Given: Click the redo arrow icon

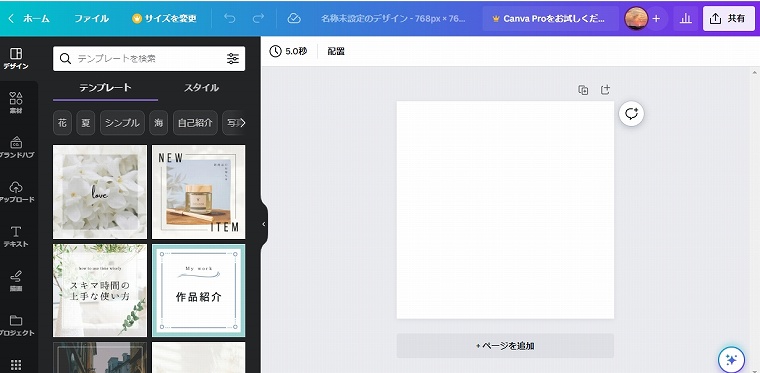Looking at the screenshot, I should [x=258, y=18].
